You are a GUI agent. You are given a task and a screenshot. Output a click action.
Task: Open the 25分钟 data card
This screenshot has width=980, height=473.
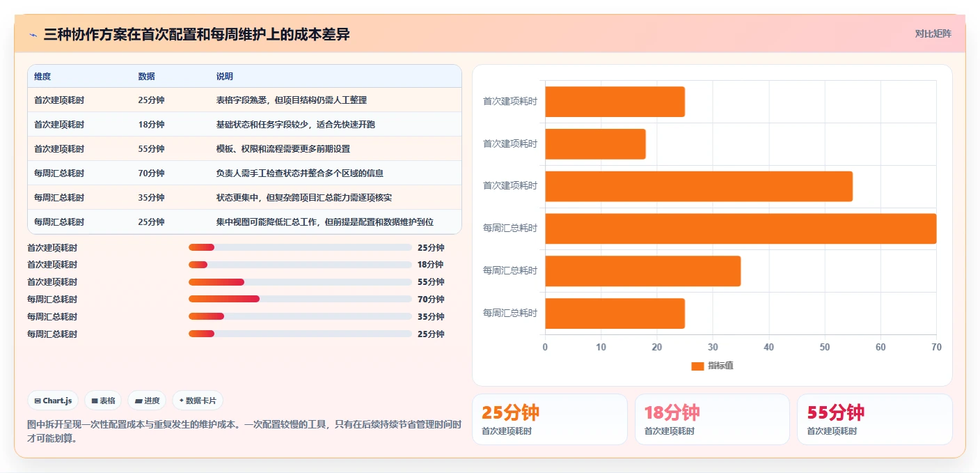(x=550, y=419)
